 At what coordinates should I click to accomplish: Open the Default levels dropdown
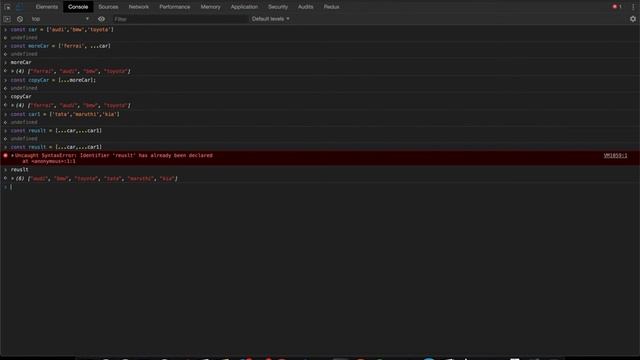[x=271, y=19]
